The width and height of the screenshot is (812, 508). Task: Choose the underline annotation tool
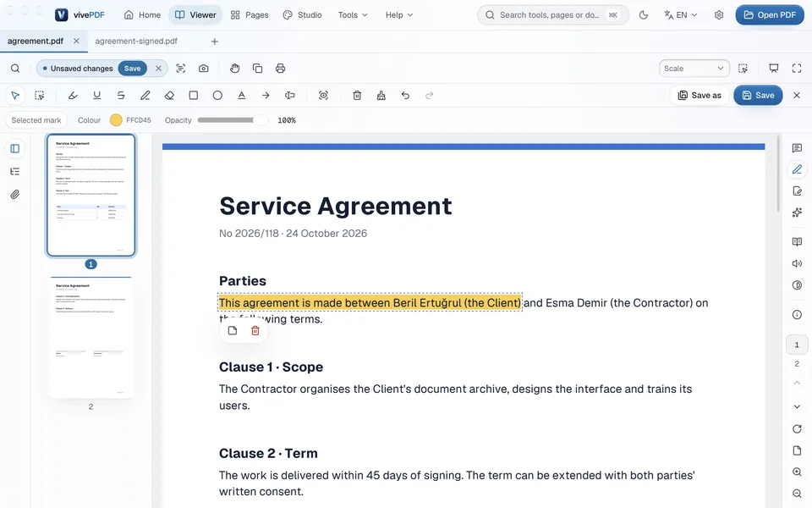pos(96,96)
